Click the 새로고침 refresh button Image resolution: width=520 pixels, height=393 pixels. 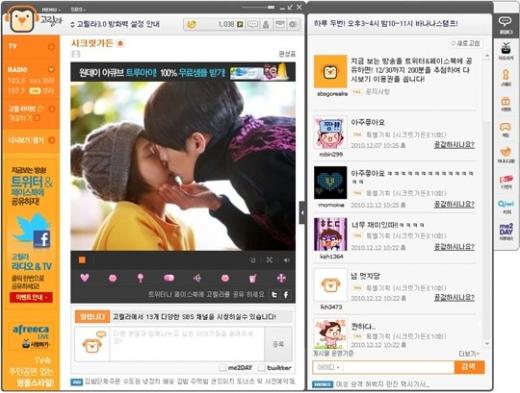point(465,43)
